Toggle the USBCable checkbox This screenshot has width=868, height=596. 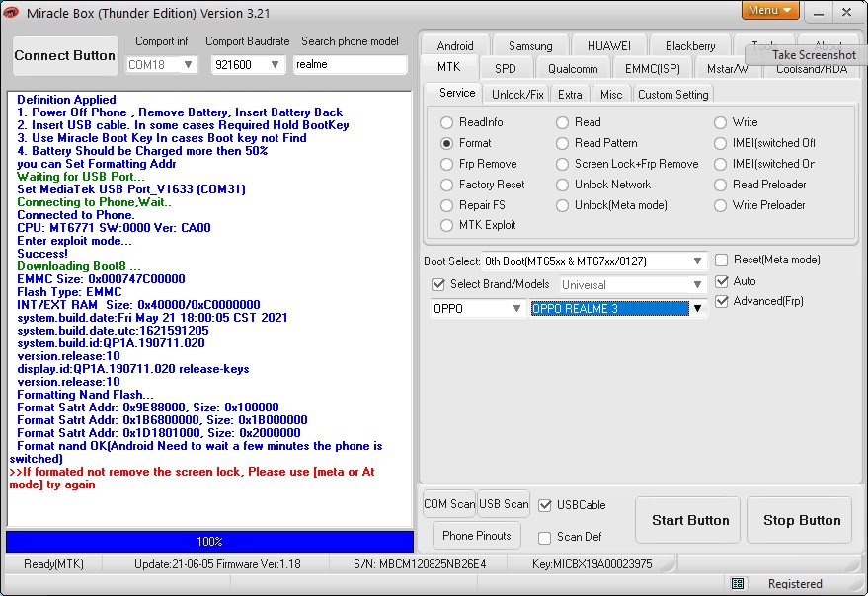pos(545,505)
